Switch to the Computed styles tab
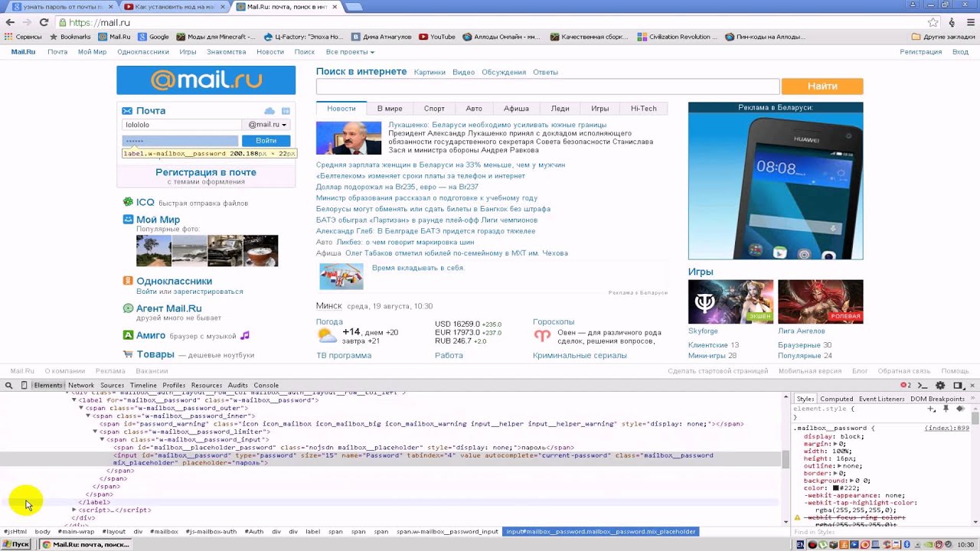The height and width of the screenshot is (551, 980). tap(837, 399)
